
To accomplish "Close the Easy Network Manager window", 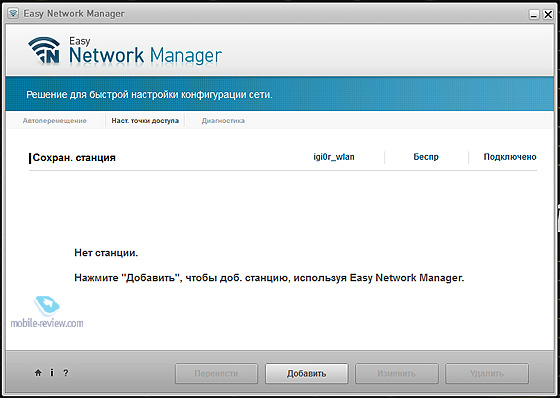I will pyautogui.click(x=548, y=14).
